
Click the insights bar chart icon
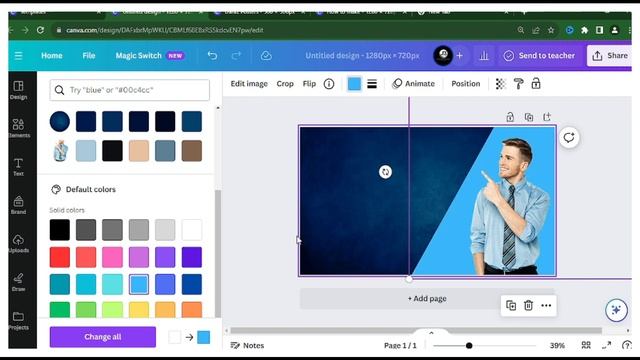click(484, 56)
